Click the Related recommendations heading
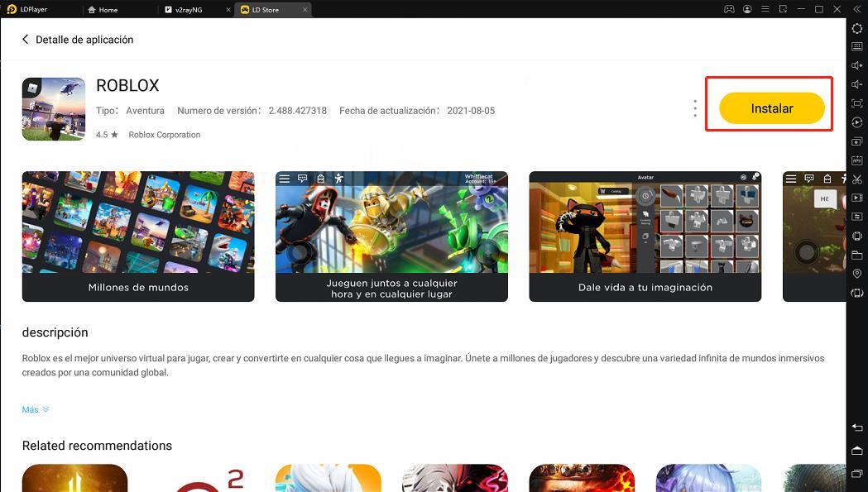This screenshot has width=868, height=492. pyautogui.click(x=97, y=446)
